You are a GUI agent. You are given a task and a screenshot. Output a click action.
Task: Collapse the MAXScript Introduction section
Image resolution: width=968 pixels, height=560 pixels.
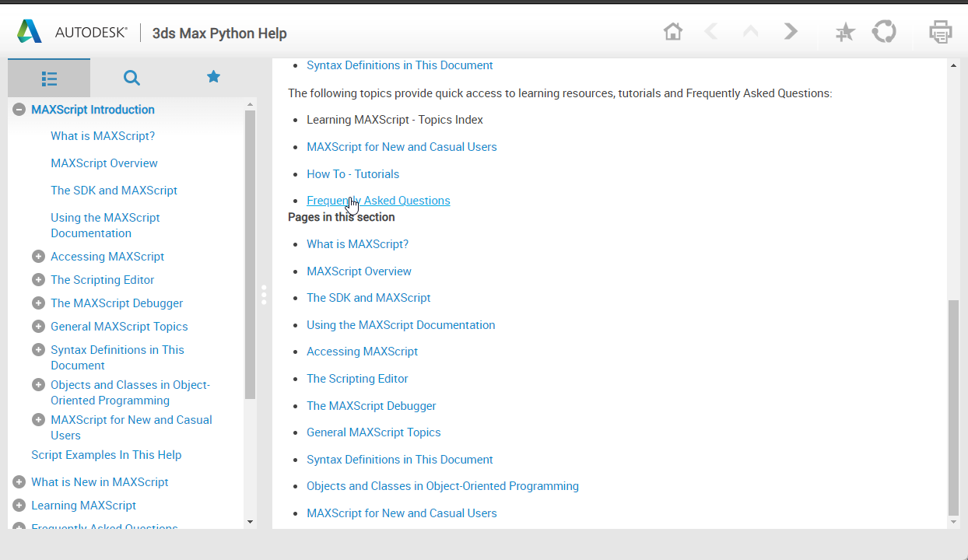(19, 110)
